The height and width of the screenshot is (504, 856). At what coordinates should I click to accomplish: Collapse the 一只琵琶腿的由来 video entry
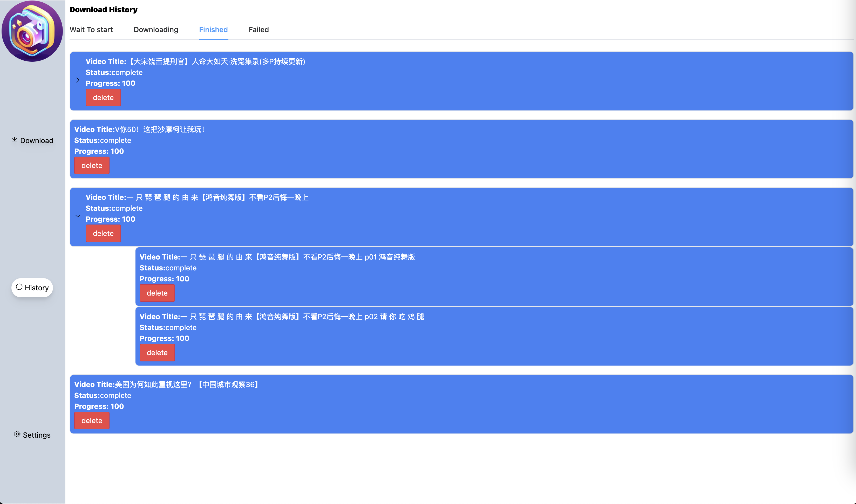(78, 216)
